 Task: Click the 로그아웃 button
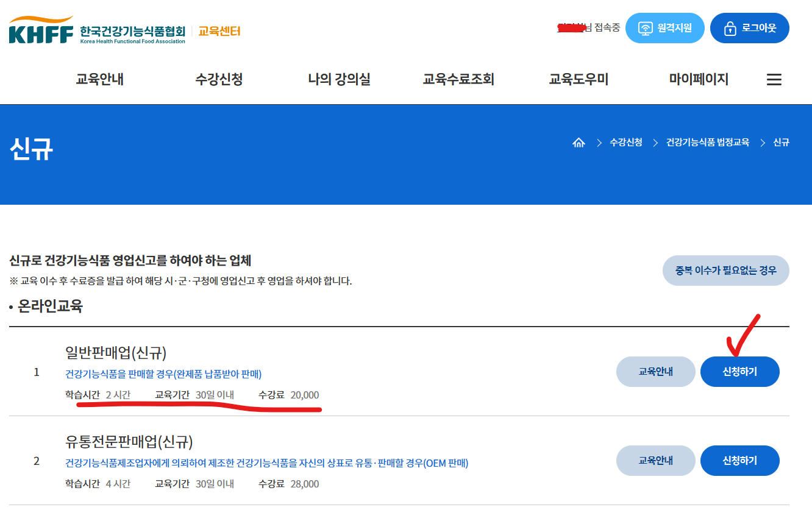click(x=750, y=27)
